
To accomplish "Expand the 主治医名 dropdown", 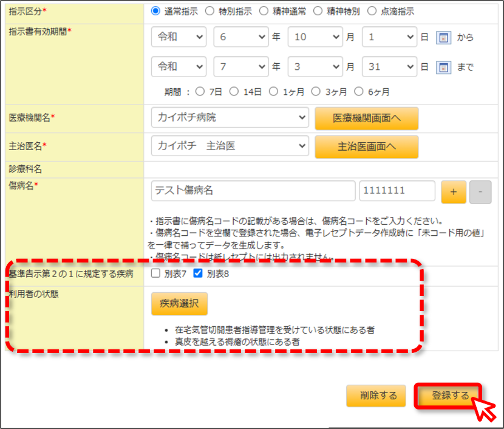I will [230, 146].
